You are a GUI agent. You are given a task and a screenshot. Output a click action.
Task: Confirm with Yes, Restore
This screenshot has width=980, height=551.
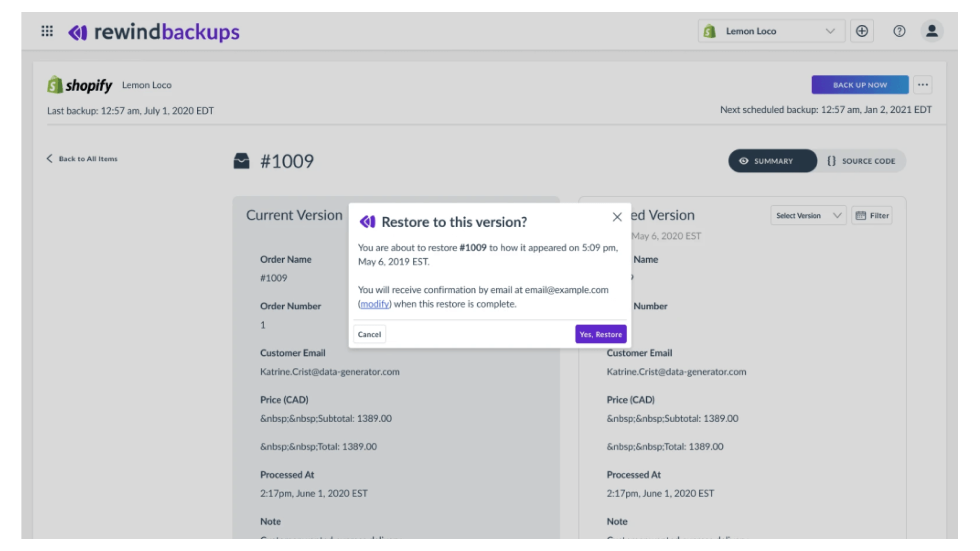(x=601, y=334)
